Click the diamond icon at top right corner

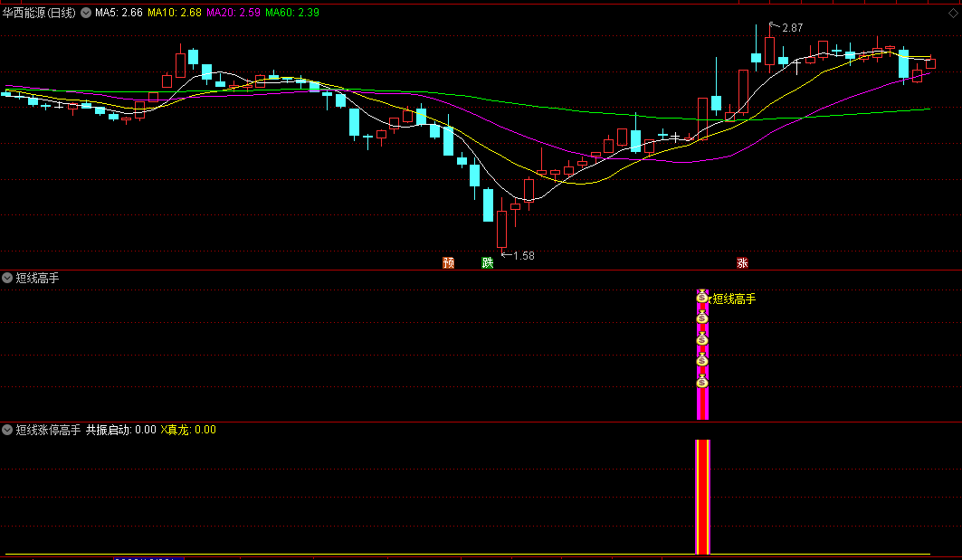(953, 13)
